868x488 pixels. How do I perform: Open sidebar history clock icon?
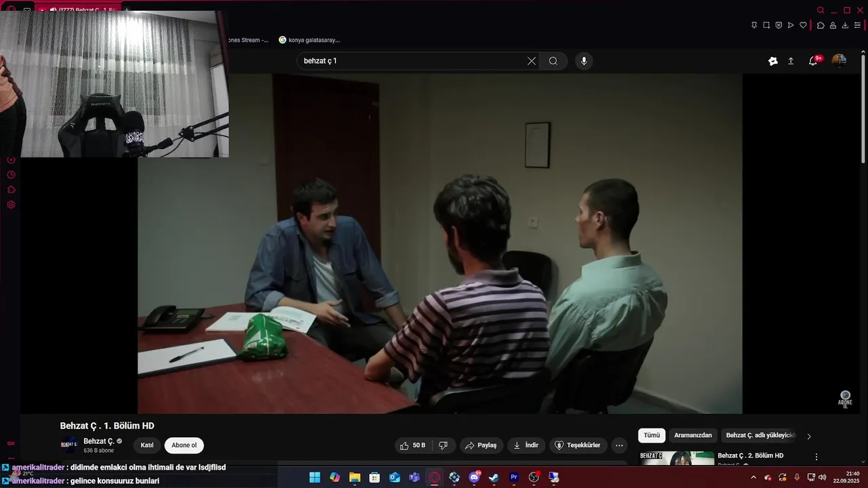pos(11,175)
